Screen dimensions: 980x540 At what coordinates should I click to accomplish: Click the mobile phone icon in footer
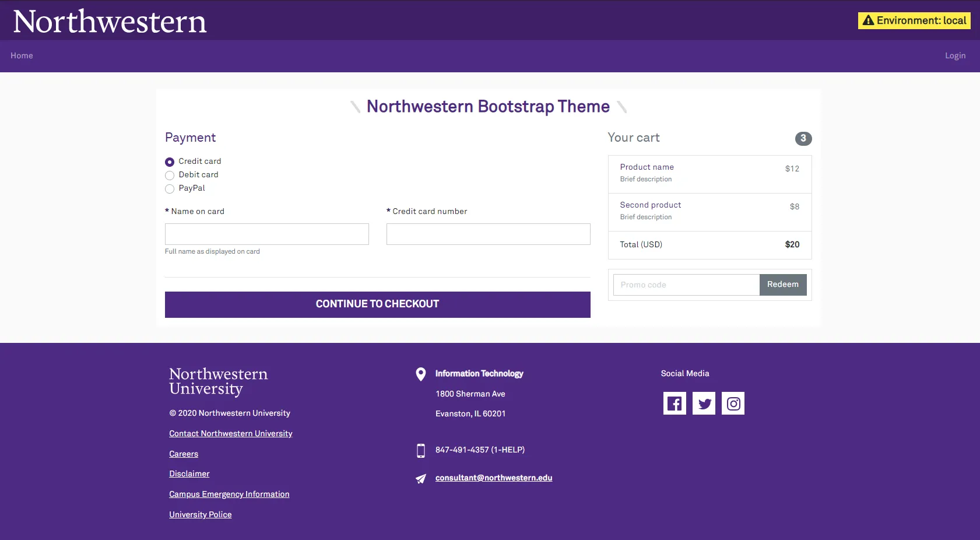click(420, 450)
